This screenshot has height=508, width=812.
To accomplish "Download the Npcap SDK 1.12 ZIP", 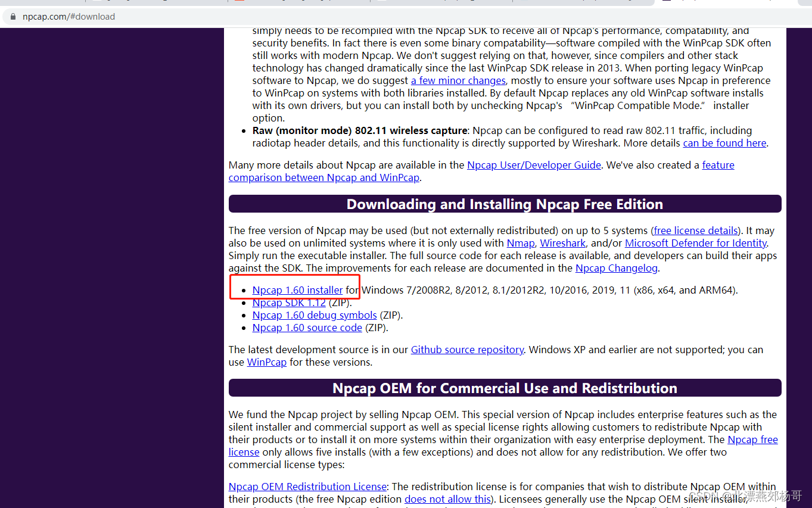I will [289, 303].
